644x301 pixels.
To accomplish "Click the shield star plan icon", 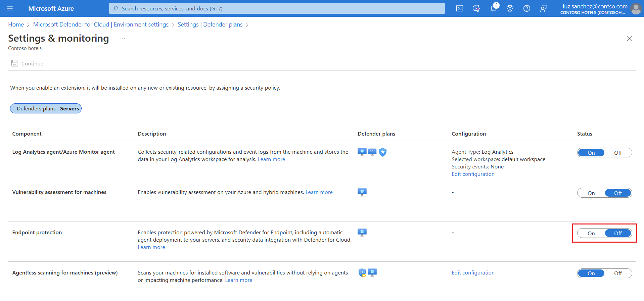I will click(383, 152).
